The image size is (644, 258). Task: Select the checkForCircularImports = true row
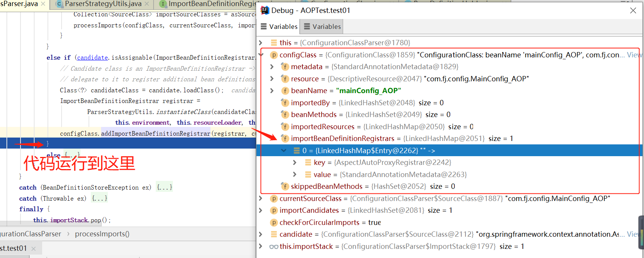pos(450,222)
